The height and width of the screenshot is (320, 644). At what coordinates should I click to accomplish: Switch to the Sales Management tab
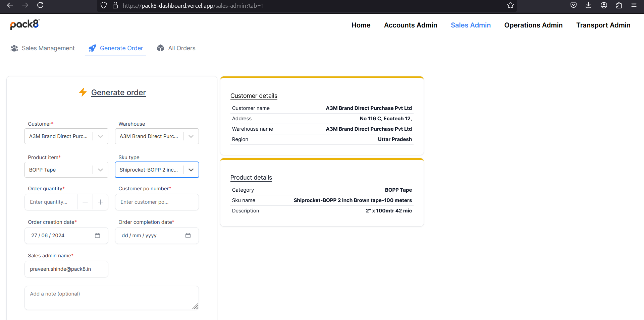pyautogui.click(x=43, y=48)
